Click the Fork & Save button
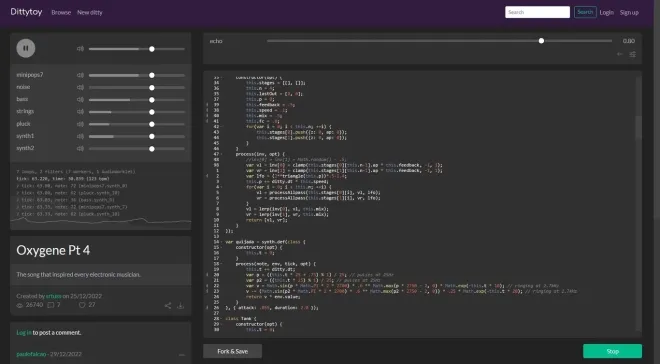 (232, 351)
